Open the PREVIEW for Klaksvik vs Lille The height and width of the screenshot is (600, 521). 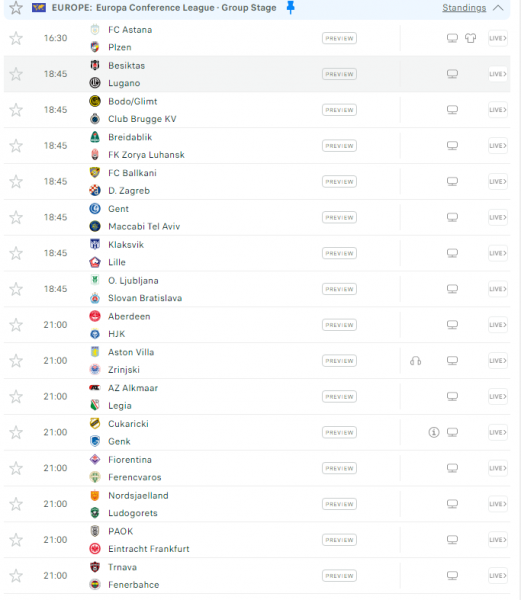(339, 253)
